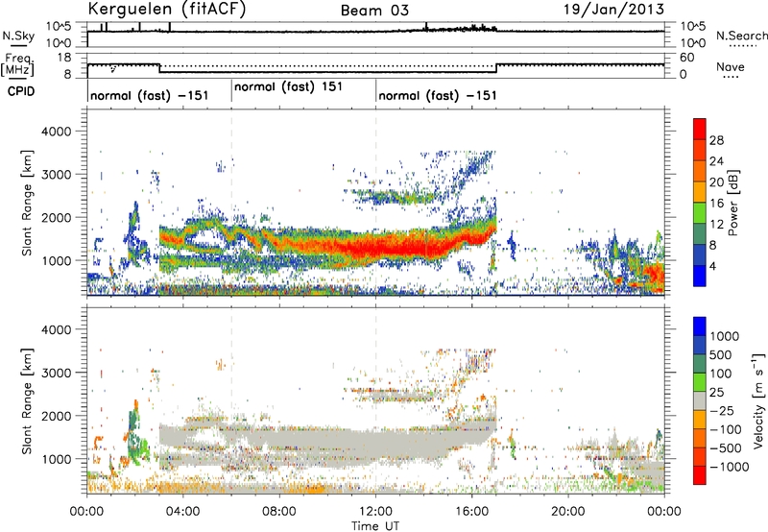
Task: Pick the Velocity segment between -100 and -25
Action: coord(700,420)
